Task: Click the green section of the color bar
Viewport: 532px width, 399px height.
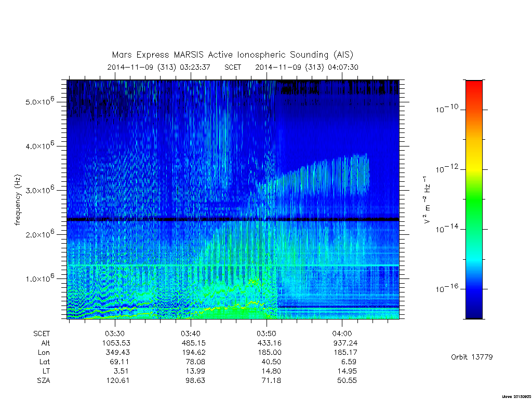Action: pos(474,200)
